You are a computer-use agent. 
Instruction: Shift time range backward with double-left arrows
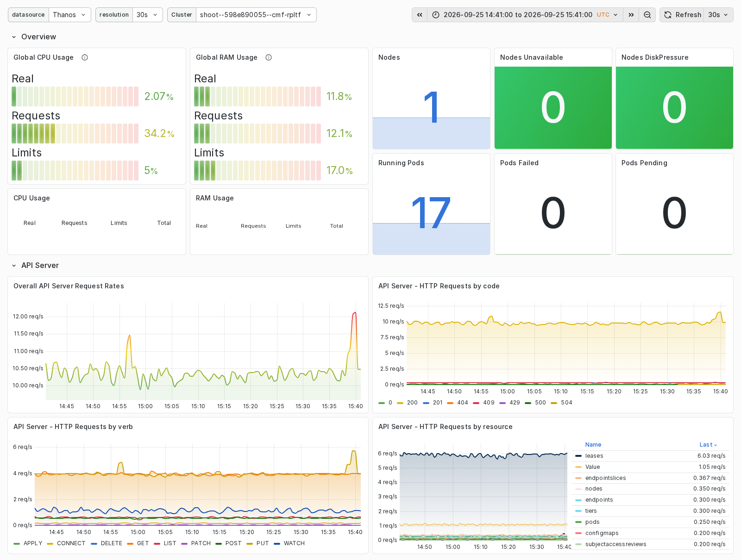(x=420, y=15)
